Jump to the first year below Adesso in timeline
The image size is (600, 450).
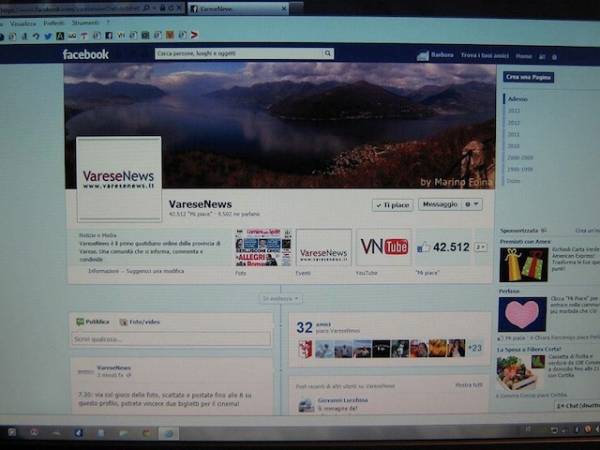point(514,111)
